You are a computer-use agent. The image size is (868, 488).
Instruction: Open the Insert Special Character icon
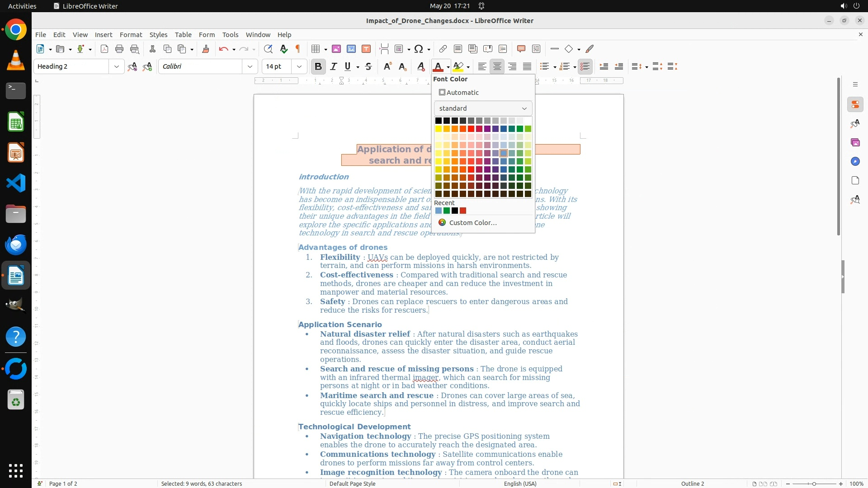pyautogui.click(x=419, y=49)
